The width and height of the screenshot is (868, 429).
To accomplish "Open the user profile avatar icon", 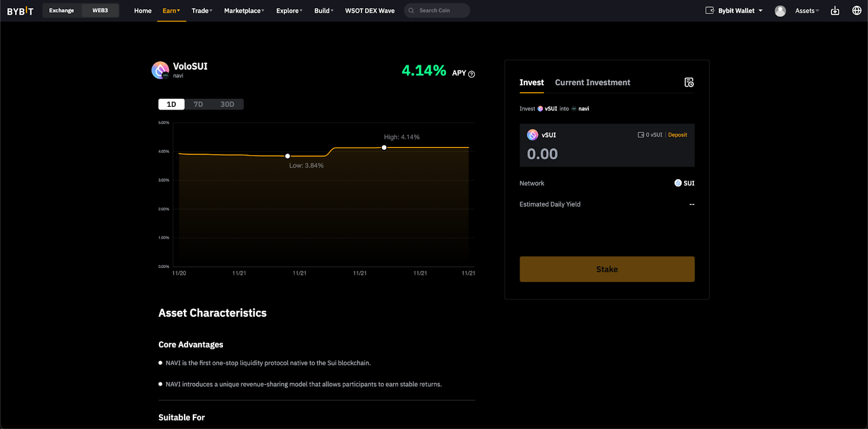I will click(x=780, y=11).
